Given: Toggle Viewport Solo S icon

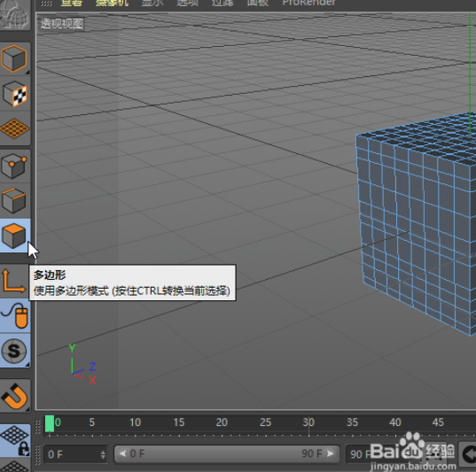Looking at the screenshot, I should click(14, 351).
